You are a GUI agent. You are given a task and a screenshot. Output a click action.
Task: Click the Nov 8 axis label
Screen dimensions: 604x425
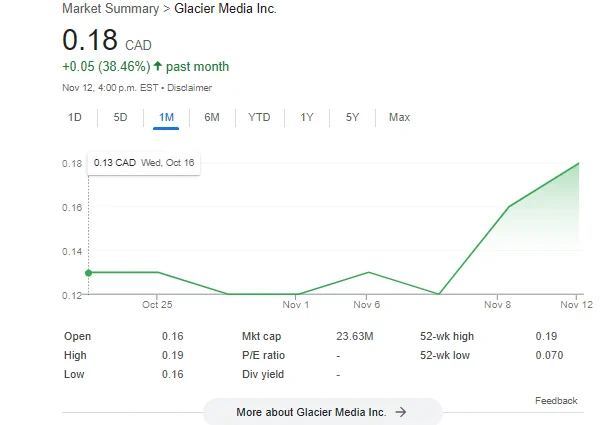[x=498, y=305]
